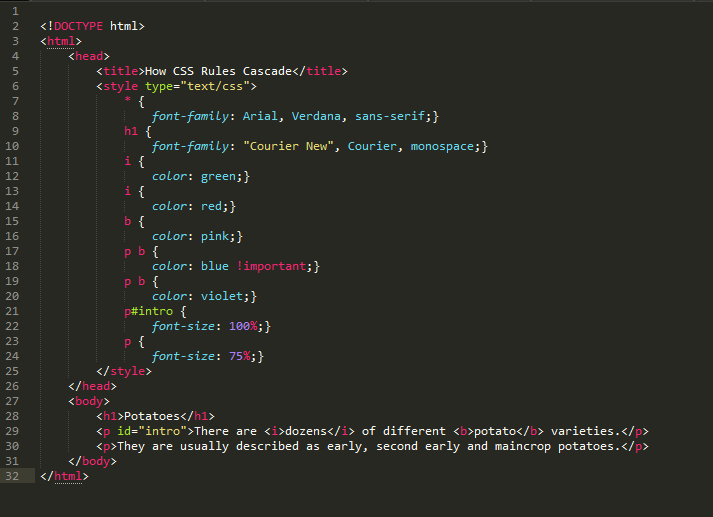Click the 'p b' selector on line 17
The width and height of the screenshot is (713, 517).
coord(135,251)
